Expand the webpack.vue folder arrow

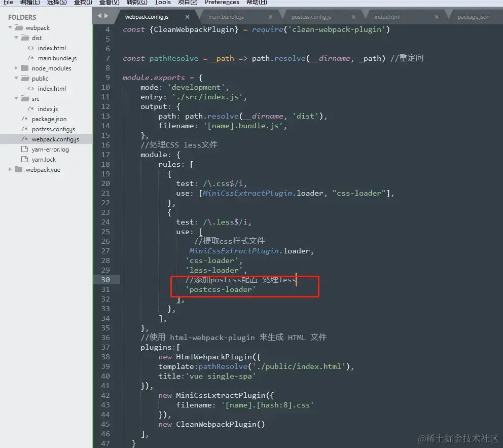tap(10, 169)
